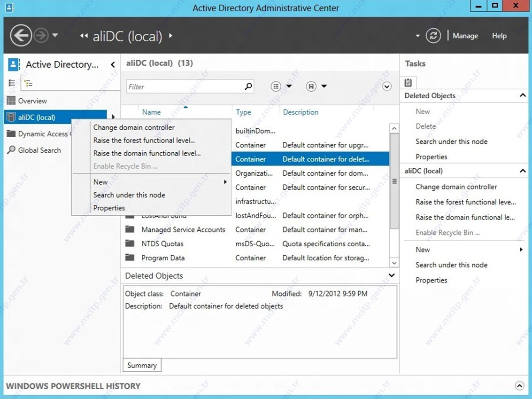Click the aliDC (local) node icon

click(x=11, y=117)
